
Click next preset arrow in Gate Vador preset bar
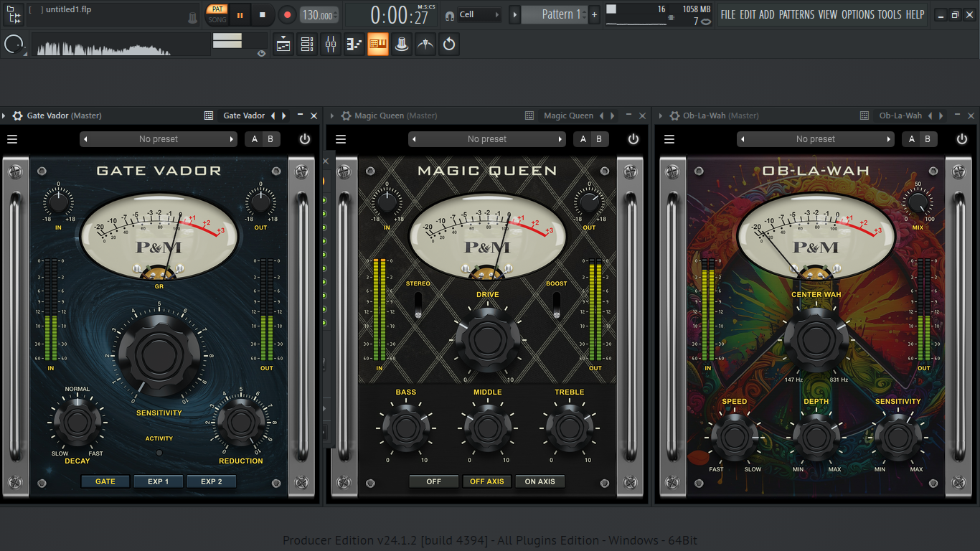click(232, 139)
